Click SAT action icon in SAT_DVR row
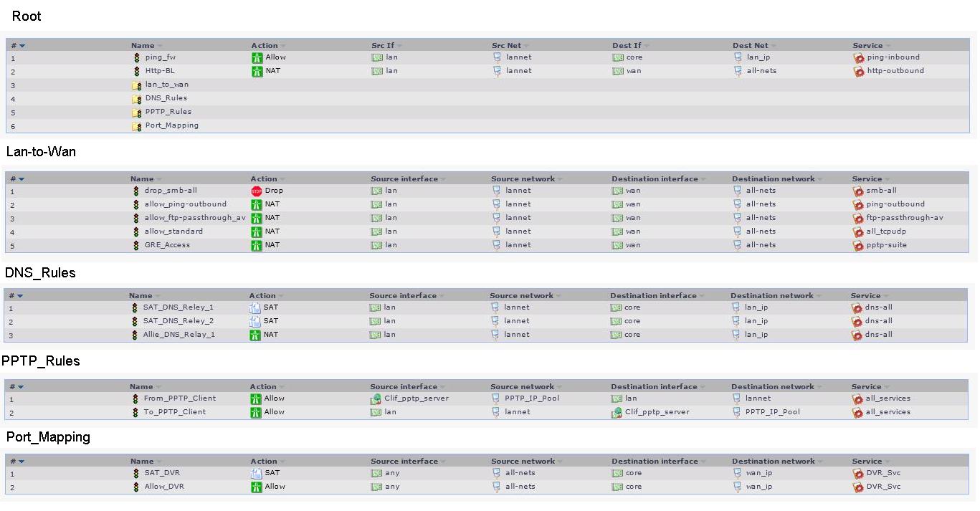Screen dimensions: 980x511 pyautogui.click(x=256, y=473)
